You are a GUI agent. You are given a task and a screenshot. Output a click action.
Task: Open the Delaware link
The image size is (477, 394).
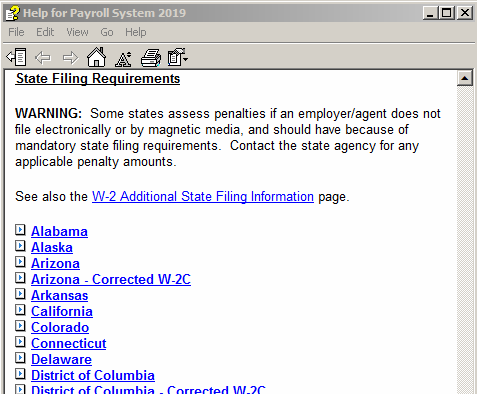61,359
